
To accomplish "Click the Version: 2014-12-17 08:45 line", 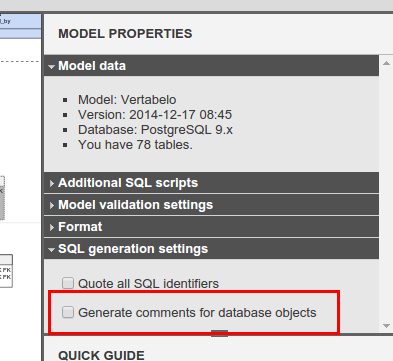I will (155, 115).
